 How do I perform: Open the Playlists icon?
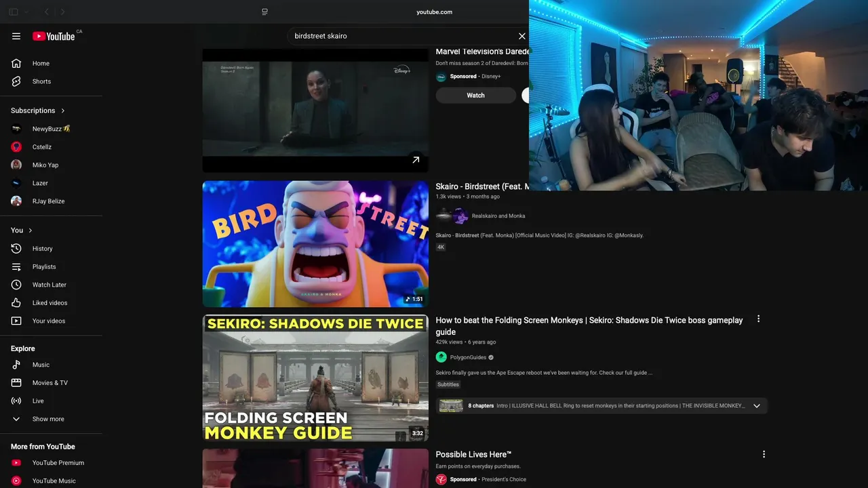click(16, 267)
